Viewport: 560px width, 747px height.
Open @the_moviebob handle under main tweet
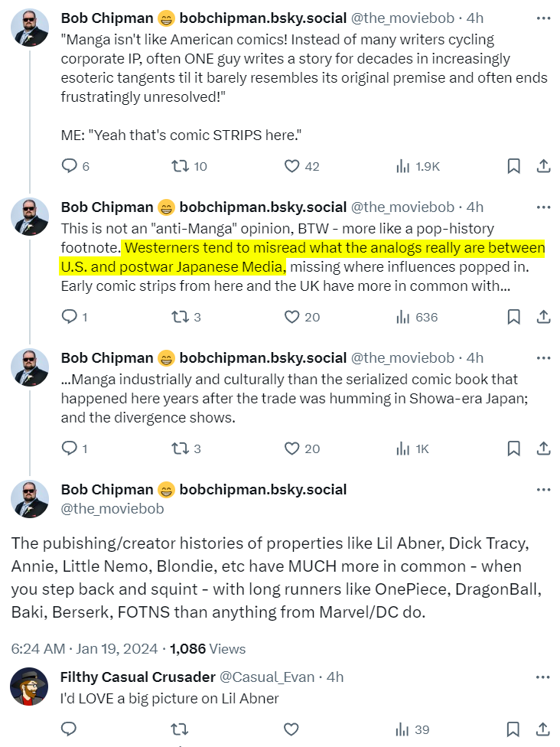[112, 508]
